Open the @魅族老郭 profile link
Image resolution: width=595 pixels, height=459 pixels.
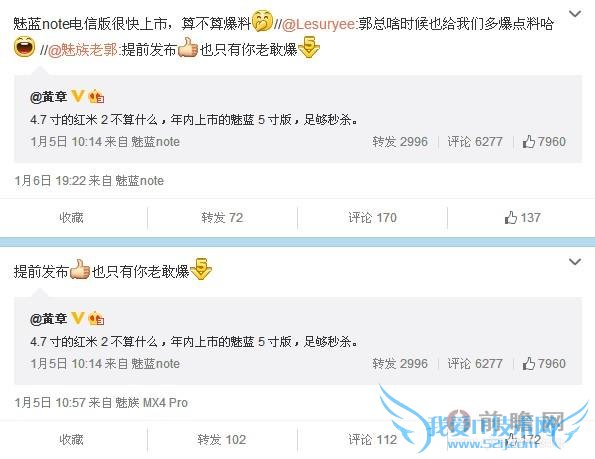click(83, 50)
